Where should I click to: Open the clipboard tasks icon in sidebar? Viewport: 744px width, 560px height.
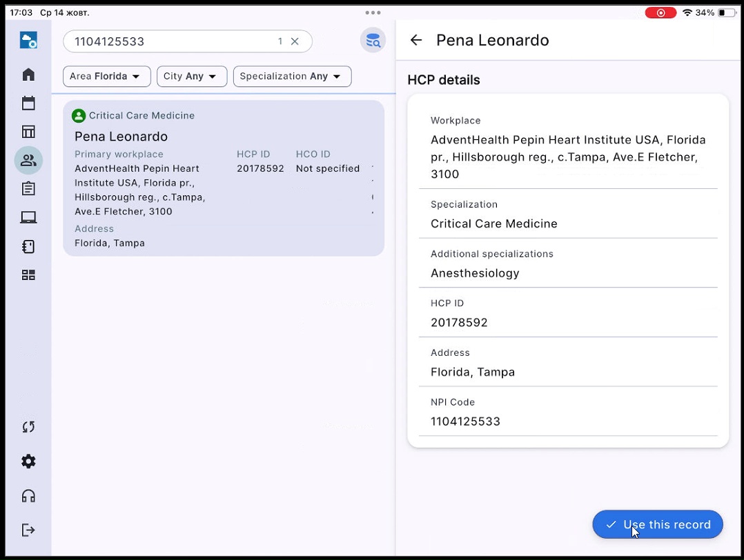pyautogui.click(x=28, y=189)
